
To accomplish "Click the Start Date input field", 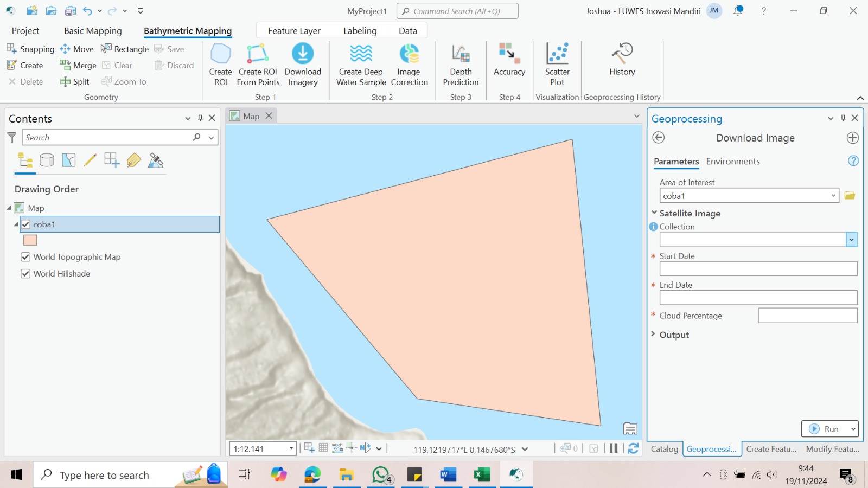I will tap(758, 268).
